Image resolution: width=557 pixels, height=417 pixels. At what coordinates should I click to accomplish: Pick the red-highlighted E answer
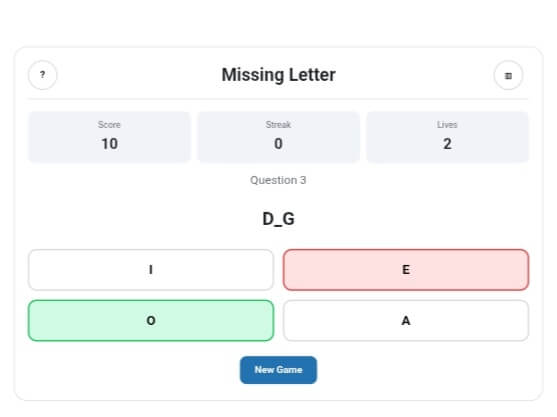click(406, 270)
